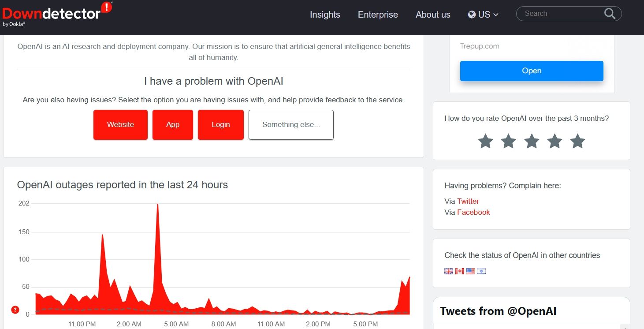Open the About us page
The width and height of the screenshot is (644, 329).
432,15
